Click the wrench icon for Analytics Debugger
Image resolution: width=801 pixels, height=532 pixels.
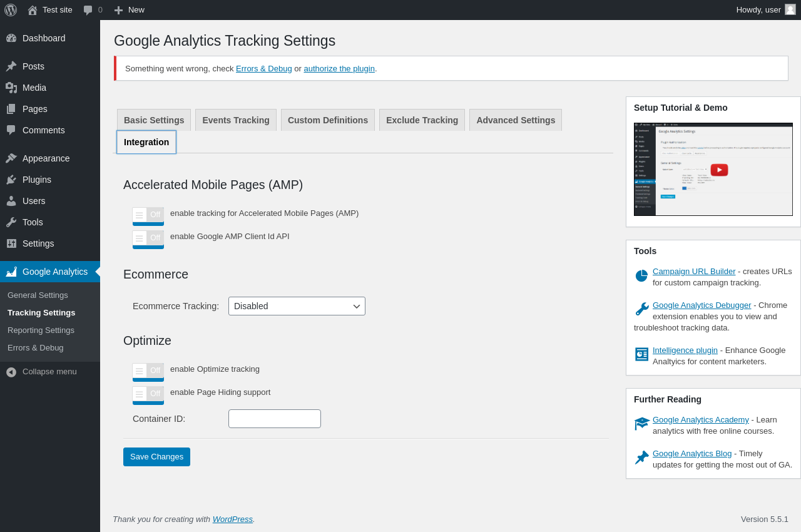[641, 309]
